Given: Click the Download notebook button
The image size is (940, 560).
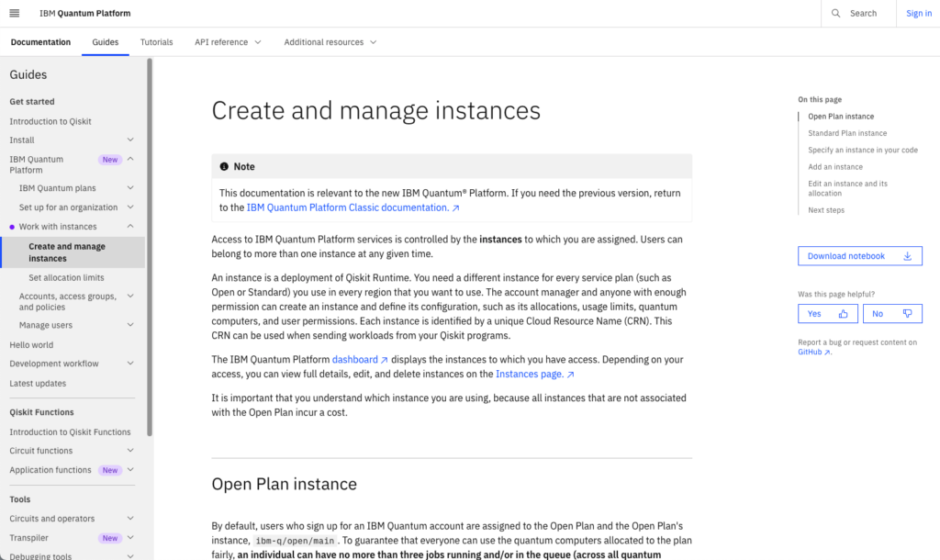Looking at the screenshot, I should [859, 256].
